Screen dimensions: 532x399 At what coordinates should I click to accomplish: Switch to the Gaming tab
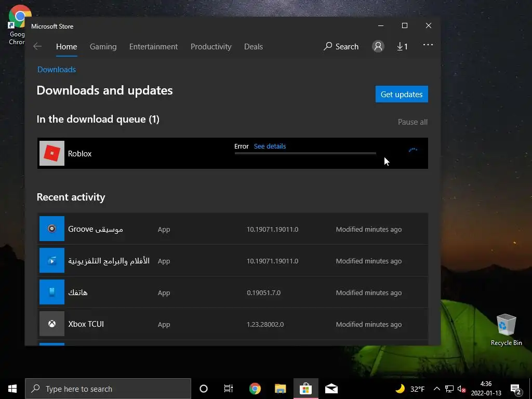tap(103, 46)
